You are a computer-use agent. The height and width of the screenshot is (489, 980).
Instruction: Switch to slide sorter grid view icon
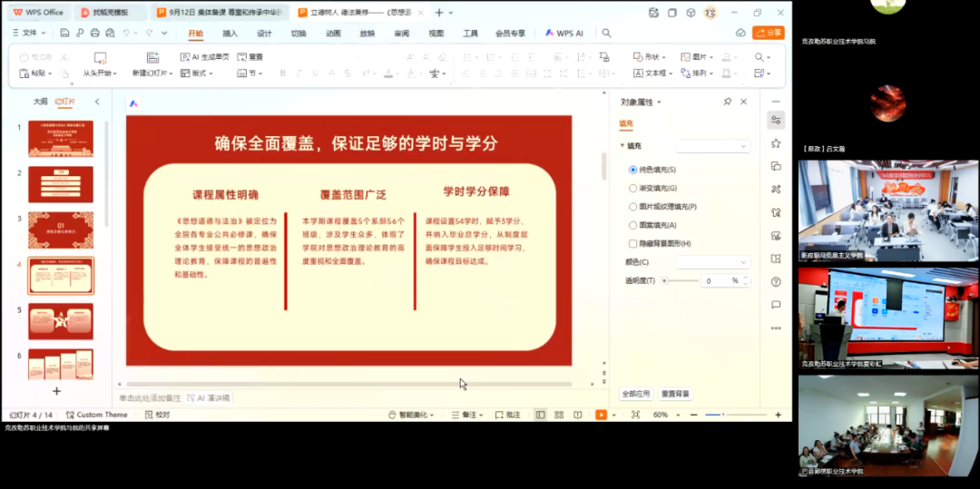[559, 415]
